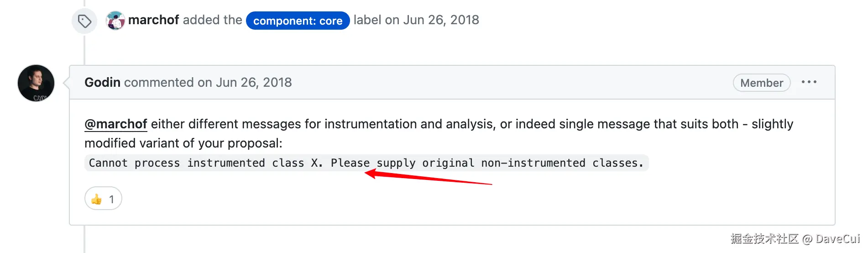Viewport: 868px width, 253px height.
Task: Toggle the thumbs-up reaction button
Action: (x=103, y=199)
